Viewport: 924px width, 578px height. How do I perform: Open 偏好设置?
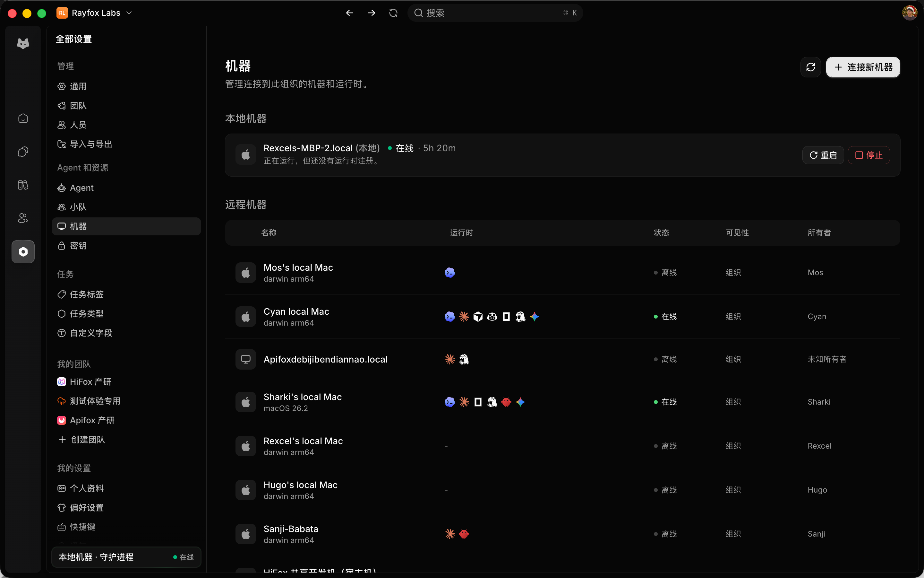pos(126,508)
